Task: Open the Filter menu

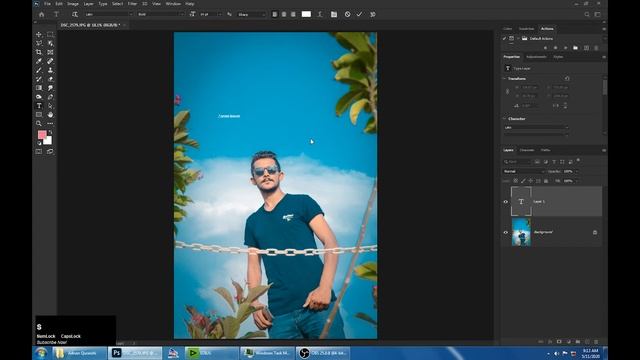Action: (133, 4)
